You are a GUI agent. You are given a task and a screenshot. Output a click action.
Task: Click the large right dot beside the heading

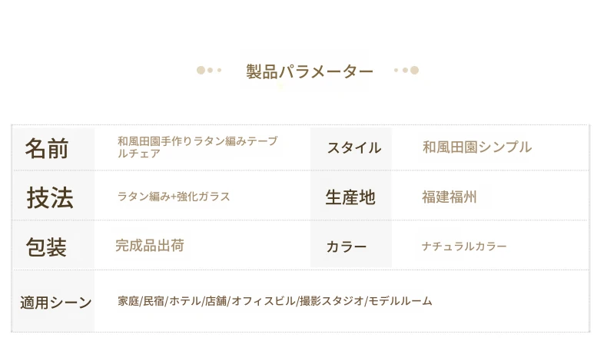pyautogui.click(x=415, y=70)
